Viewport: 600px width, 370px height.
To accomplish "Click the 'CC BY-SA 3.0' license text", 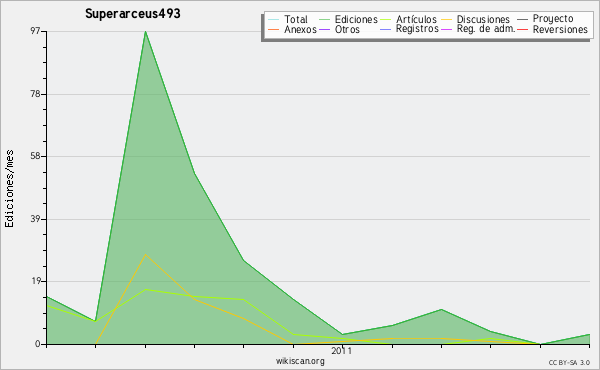I will (x=569, y=363).
